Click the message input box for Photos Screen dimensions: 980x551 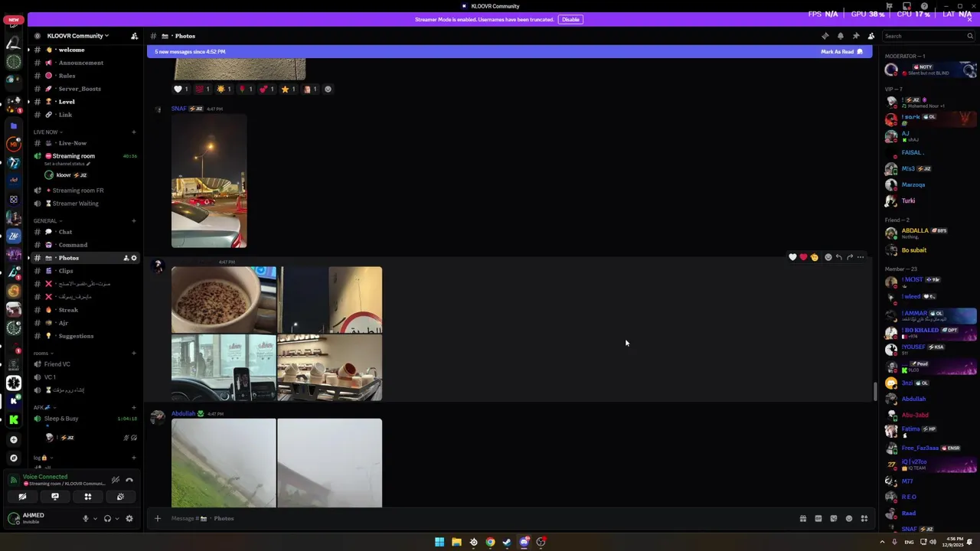click(475, 518)
